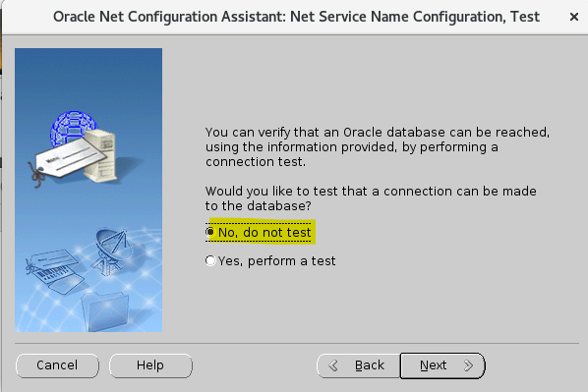
Task: Open the Help for this dialog
Action: coord(150,365)
